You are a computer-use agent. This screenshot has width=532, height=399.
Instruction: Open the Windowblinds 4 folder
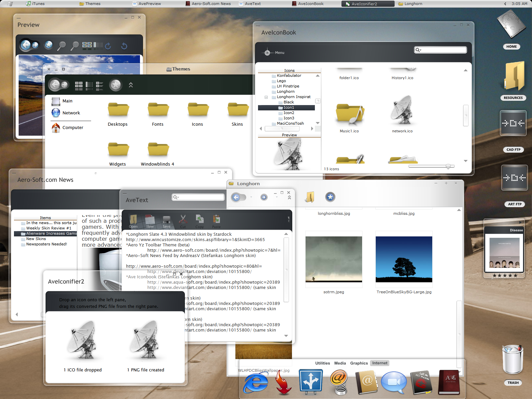click(158, 154)
